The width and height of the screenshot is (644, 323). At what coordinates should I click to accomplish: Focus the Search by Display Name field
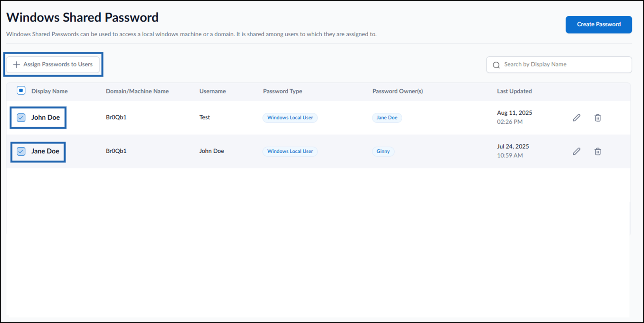[x=559, y=65]
